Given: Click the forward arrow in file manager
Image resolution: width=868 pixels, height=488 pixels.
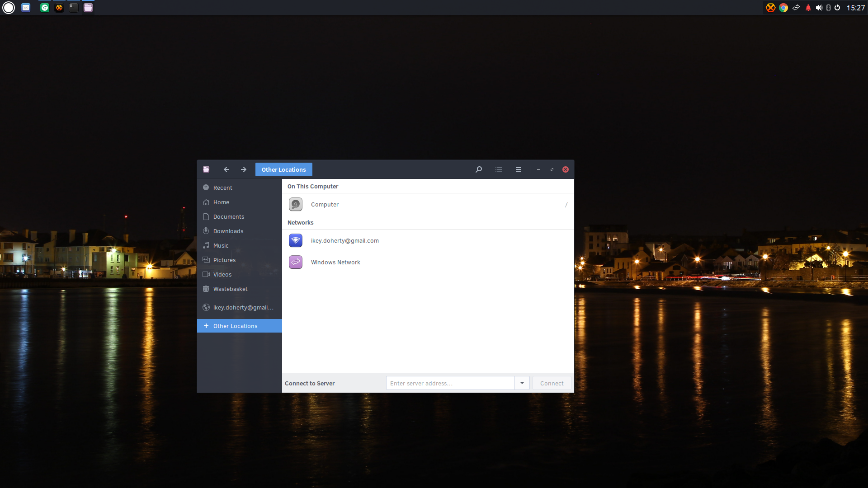Looking at the screenshot, I should [244, 169].
